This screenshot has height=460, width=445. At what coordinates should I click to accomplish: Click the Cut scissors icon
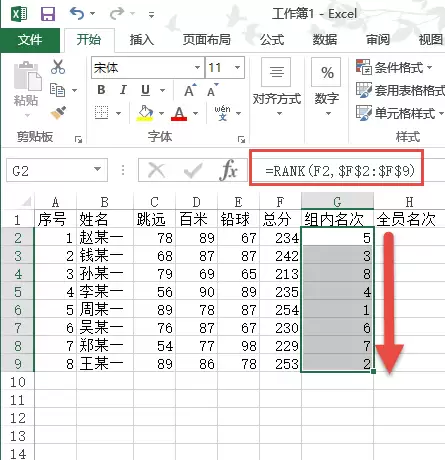(58, 67)
